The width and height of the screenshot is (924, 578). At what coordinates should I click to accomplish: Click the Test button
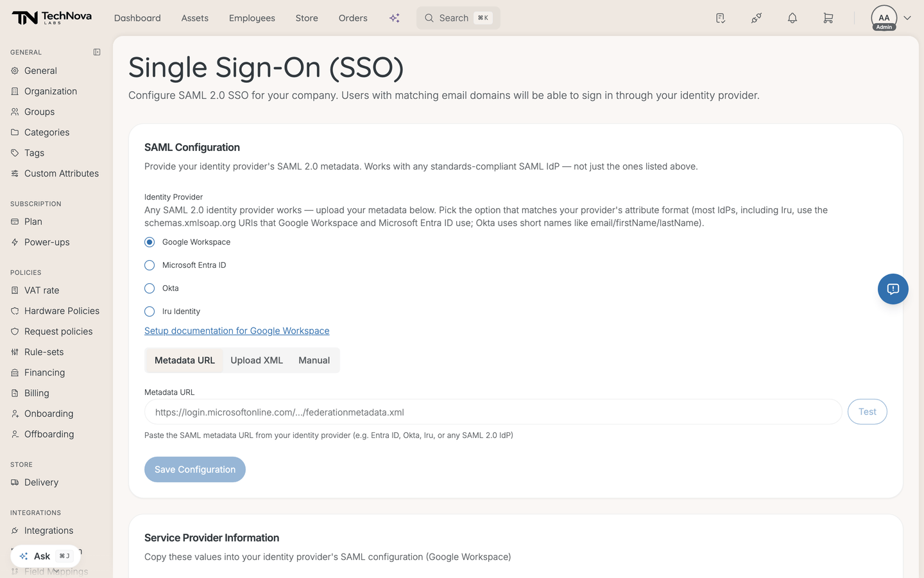click(x=868, y=412)
